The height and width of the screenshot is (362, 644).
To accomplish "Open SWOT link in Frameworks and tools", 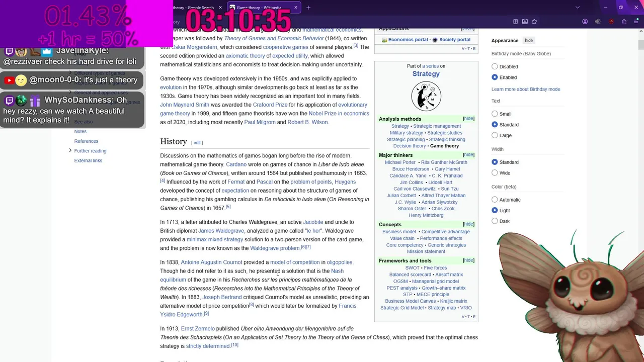I will point(412,268).
